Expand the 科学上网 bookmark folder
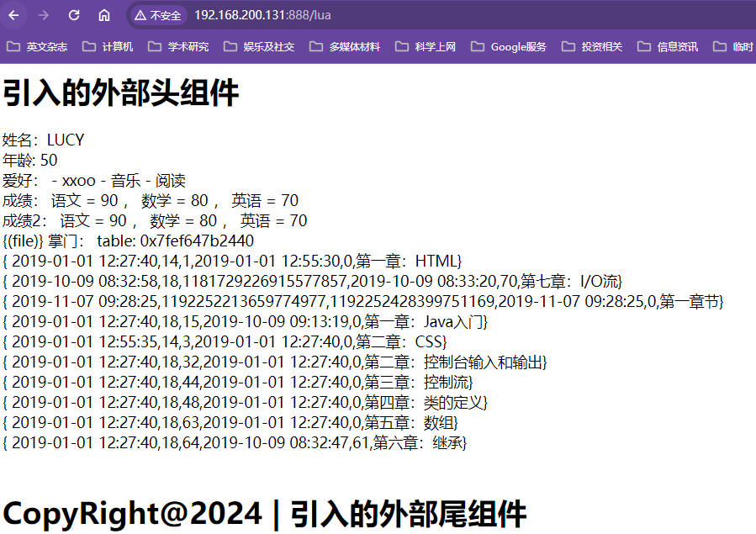The width and height of the screenshot is (756, 534). (x=426, y=47)
